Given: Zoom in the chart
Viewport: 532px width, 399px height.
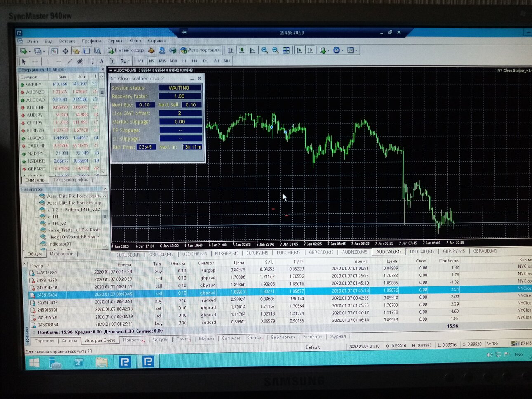Looking at the screenshot, I should tap(264, 50).
